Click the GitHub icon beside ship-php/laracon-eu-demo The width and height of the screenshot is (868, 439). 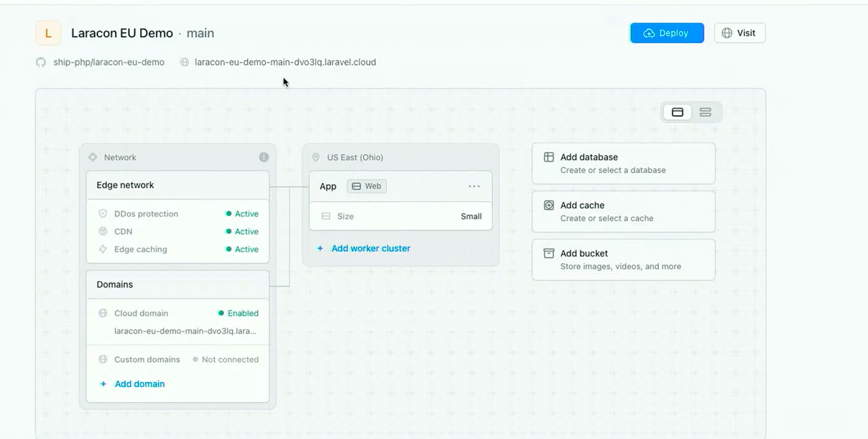[x=41, y=62]
